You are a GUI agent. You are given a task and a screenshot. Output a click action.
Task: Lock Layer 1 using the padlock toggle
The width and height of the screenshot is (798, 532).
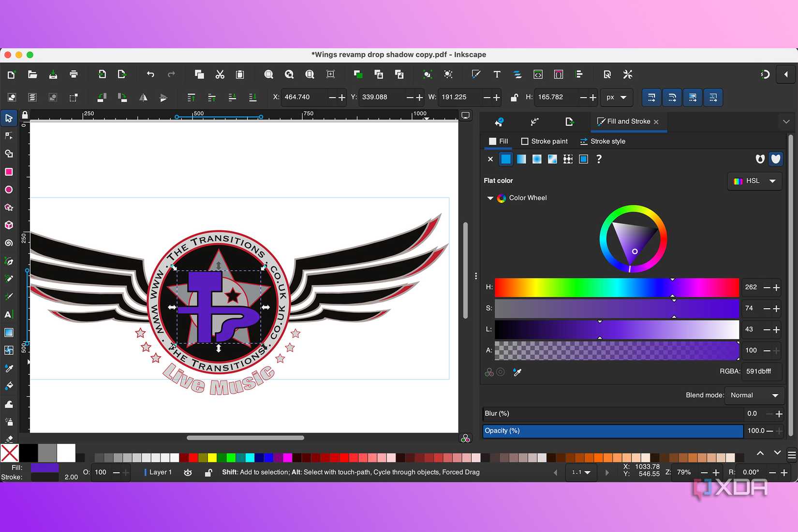tap(208, 472)
